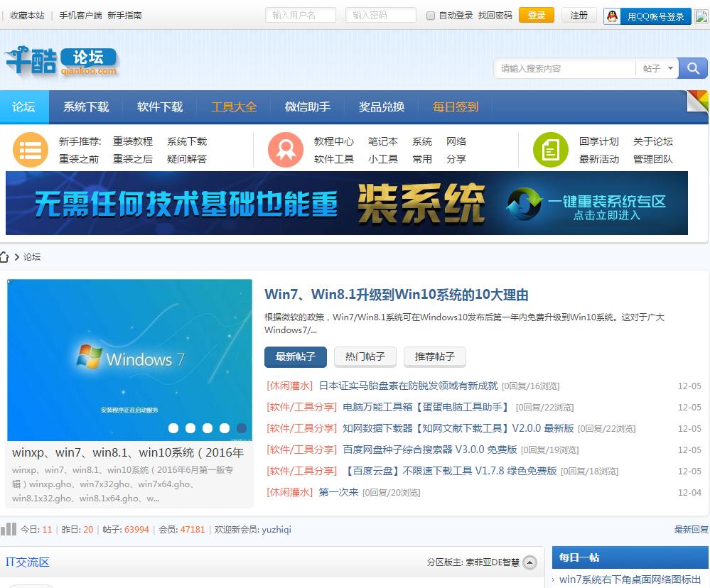Open moderator 索菲亚DE智慧 profile
The width and height of the screenshot is (710, 588).
(493, 562)
